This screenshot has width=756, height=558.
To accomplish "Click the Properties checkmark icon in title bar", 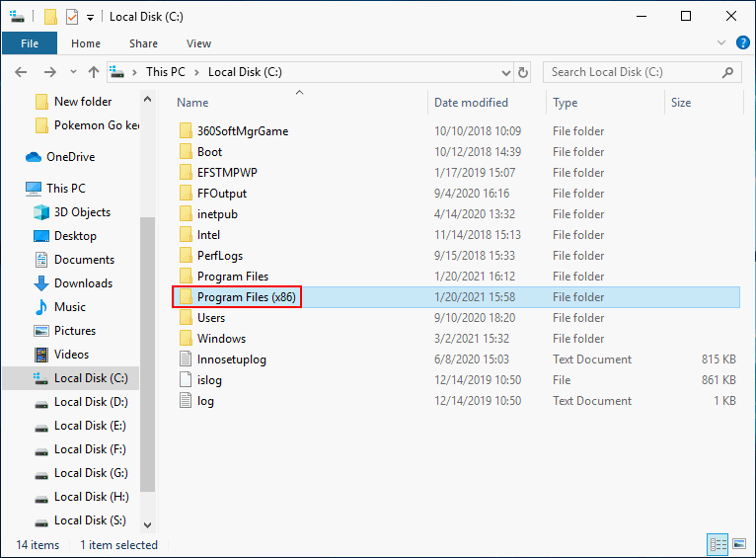I will coord(72,17).
